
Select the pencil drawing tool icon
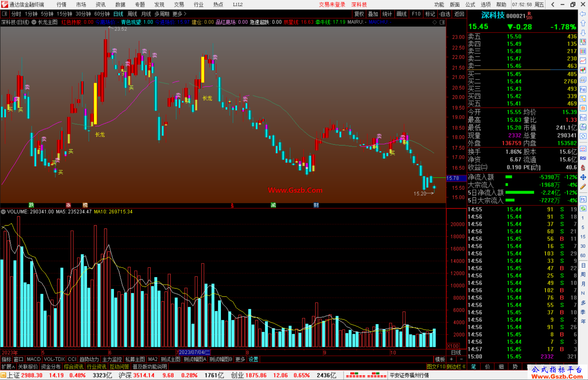pyautogui.click(x=583, y=187)
